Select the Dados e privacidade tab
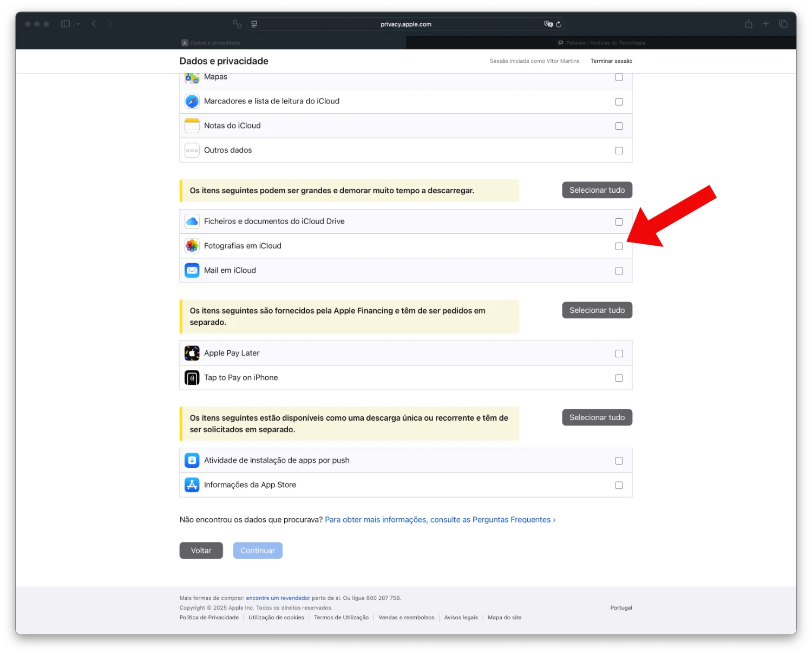This screenshot has height=654, width=812. (x=211, y=43)
